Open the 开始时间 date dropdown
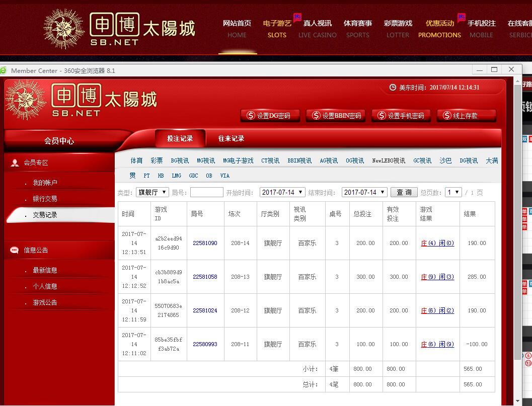 point(282,192)
